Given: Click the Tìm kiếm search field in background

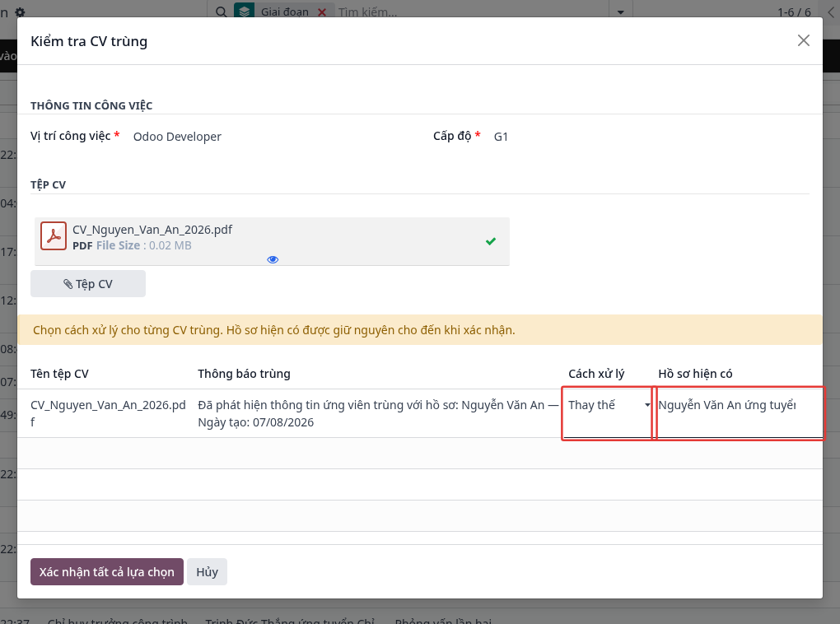Looking at the screenshot, I should tap(471, 12).
